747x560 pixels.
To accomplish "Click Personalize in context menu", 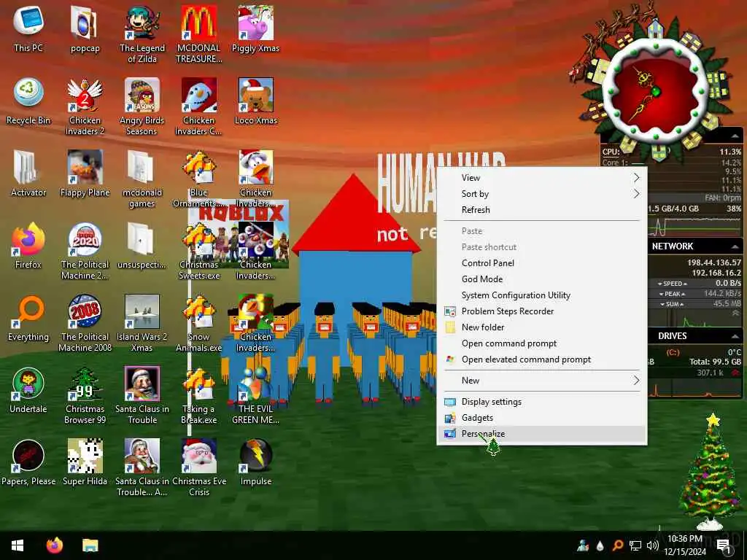I will coord(542,434).
